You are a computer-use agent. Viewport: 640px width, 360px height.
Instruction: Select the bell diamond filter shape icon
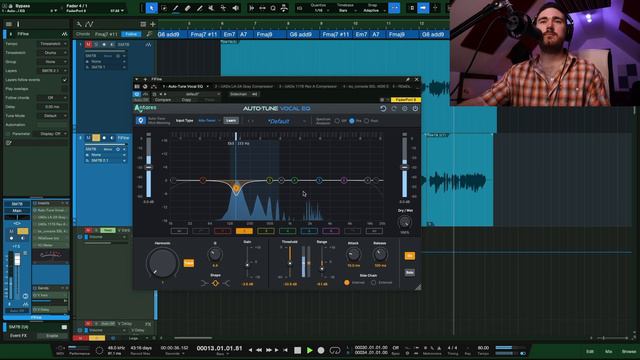point(216,283)
